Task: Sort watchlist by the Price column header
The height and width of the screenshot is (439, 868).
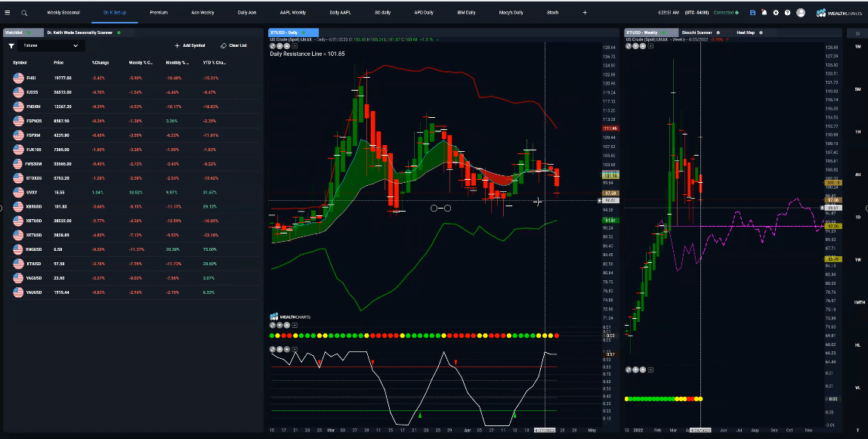Action: pyautogui.click(x=59, y=63)
